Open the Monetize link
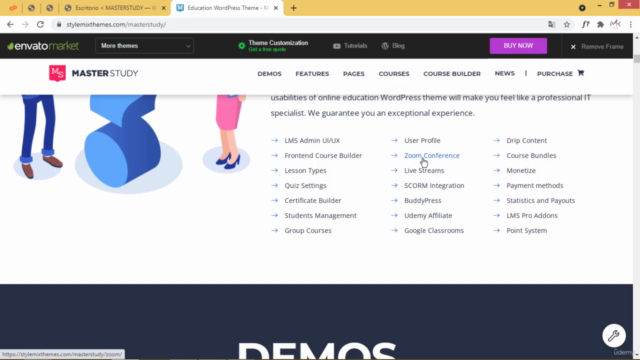The width and height of the screenshot is (640, 360). tap(521, 171)
